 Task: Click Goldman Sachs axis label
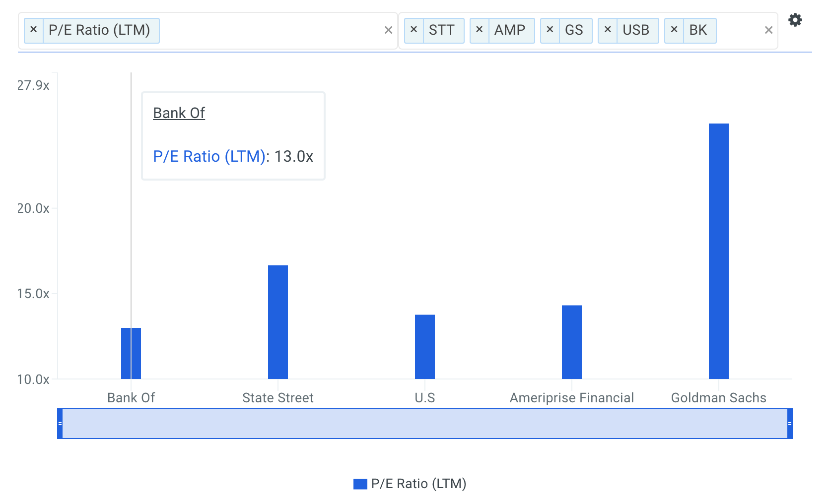[x=719, y=398]
